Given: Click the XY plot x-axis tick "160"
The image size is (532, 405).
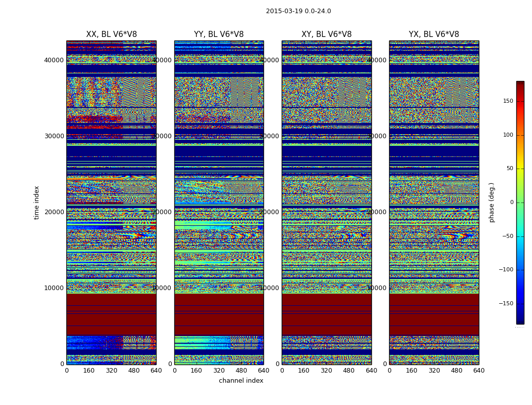Looking at the screenshot, I should (304, 371).
